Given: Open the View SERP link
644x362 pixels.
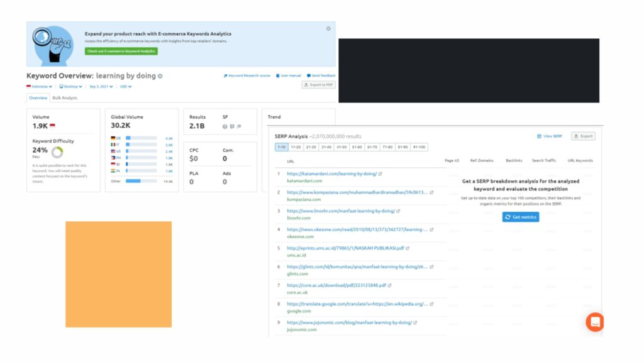Looking at the screenshot, I should click(x=549, y=136).
